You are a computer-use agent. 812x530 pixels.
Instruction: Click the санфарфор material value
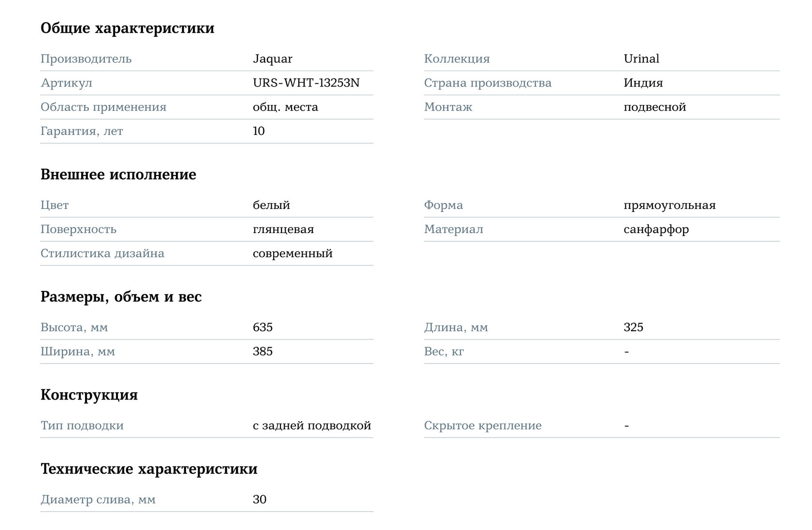(656, 230)
